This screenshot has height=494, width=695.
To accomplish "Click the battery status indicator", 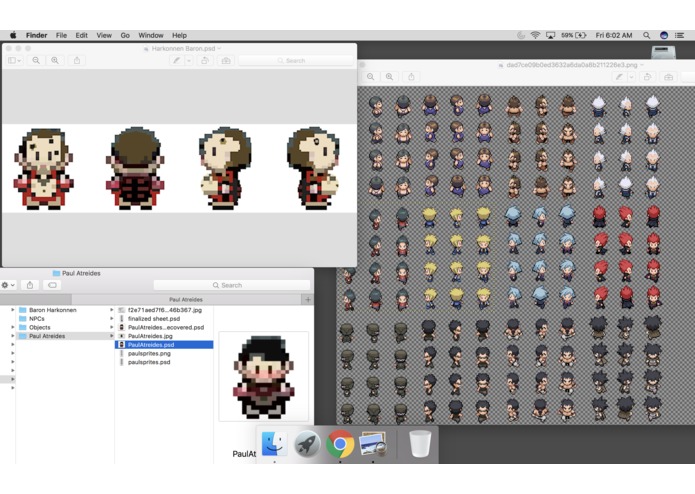I will pos(574,35).
